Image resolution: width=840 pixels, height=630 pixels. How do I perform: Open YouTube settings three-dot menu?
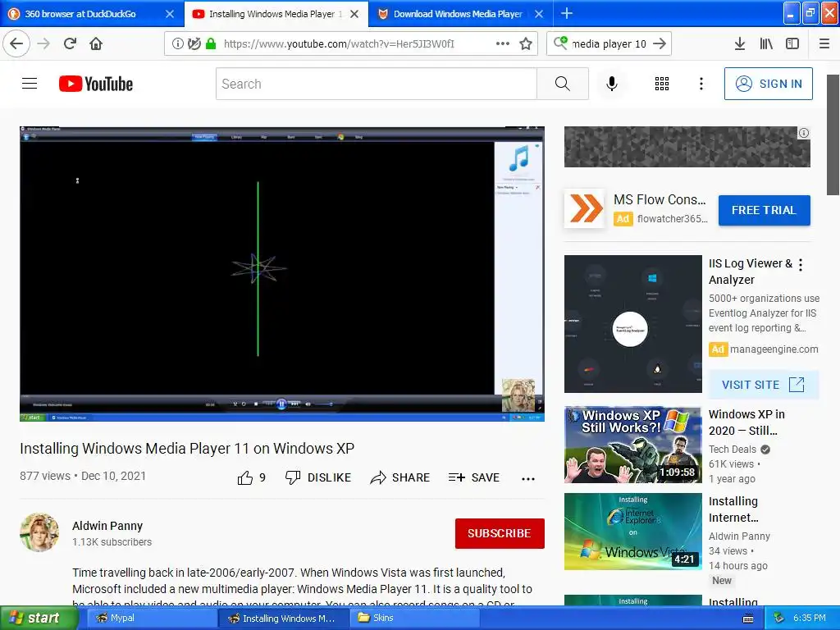coord(701,84)
